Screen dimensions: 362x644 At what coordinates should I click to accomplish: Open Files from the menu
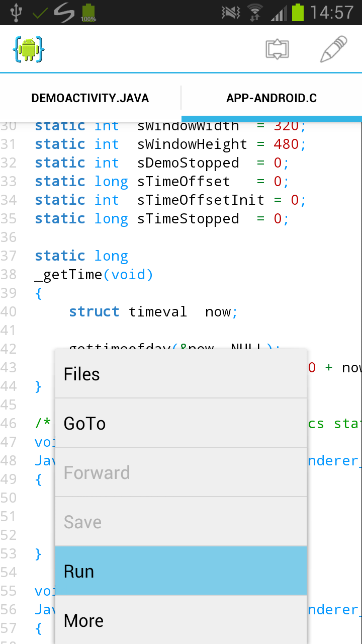(x=181, y=374)
